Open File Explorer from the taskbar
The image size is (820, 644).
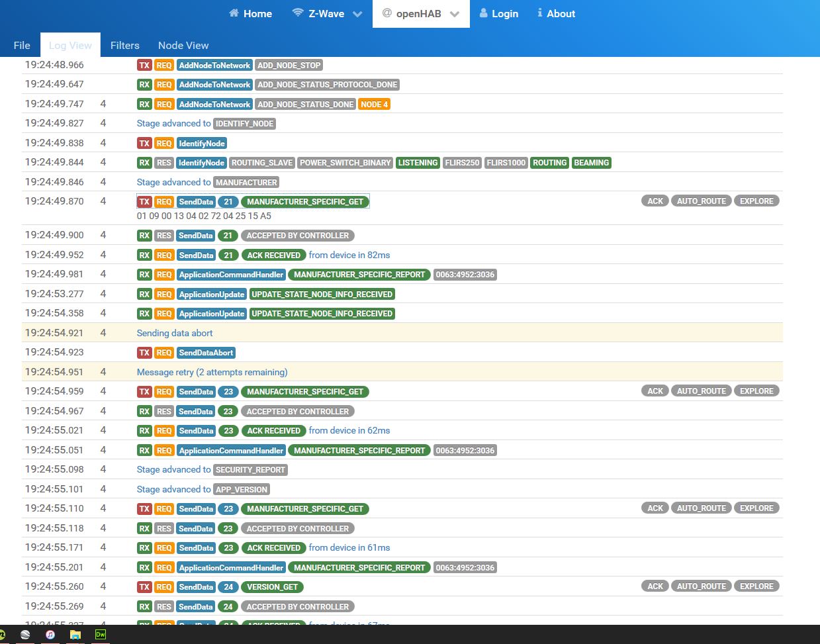click(75, 634)
